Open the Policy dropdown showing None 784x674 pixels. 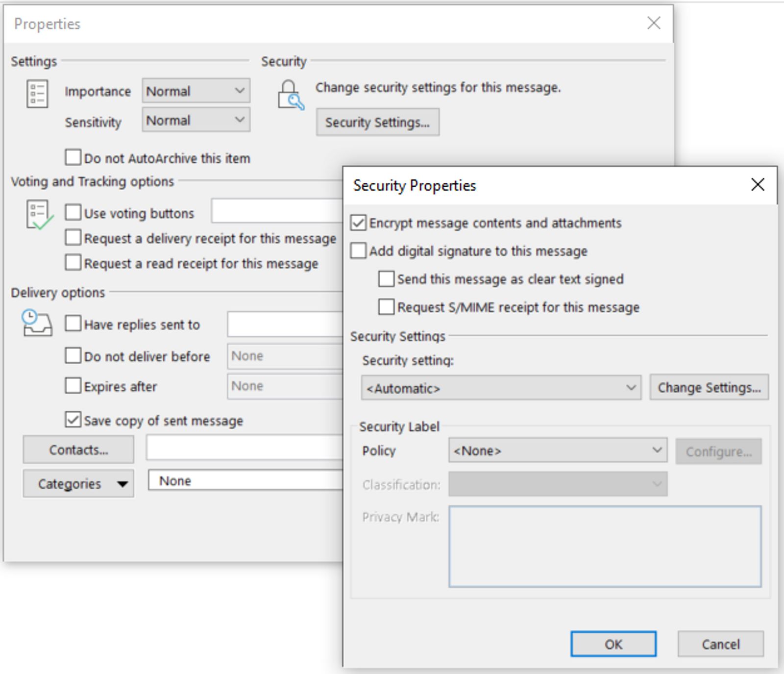click(x=558, y=450)
